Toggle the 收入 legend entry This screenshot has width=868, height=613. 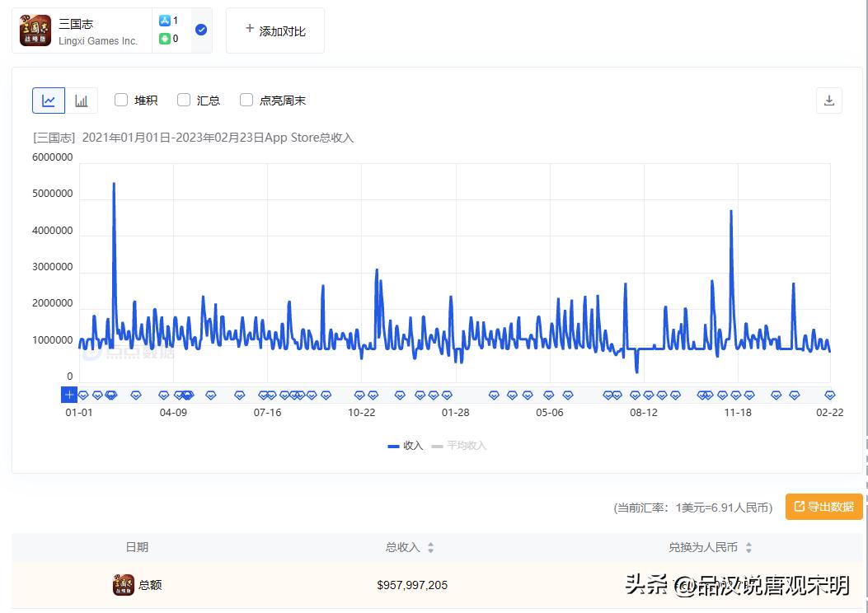tap(409, 446)
